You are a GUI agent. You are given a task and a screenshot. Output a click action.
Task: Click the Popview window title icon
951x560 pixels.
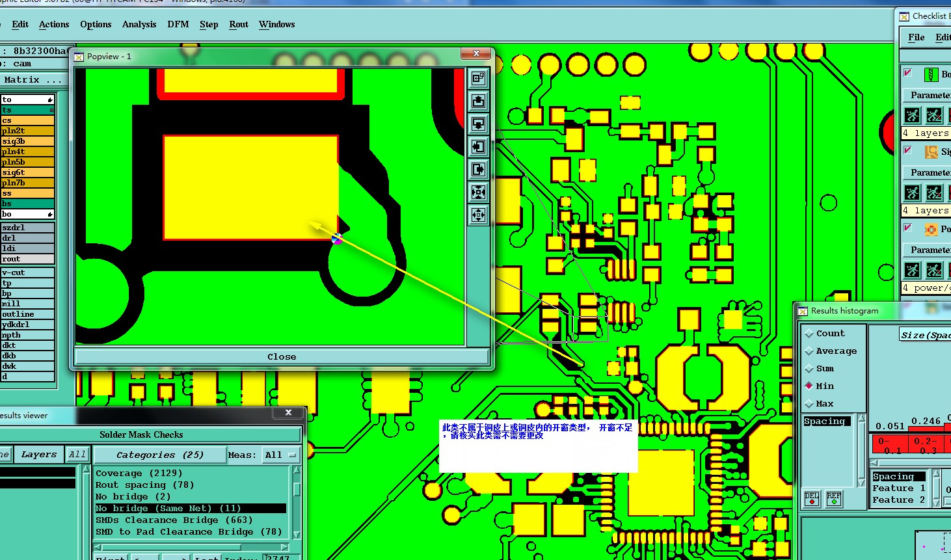tap(79, 57)
